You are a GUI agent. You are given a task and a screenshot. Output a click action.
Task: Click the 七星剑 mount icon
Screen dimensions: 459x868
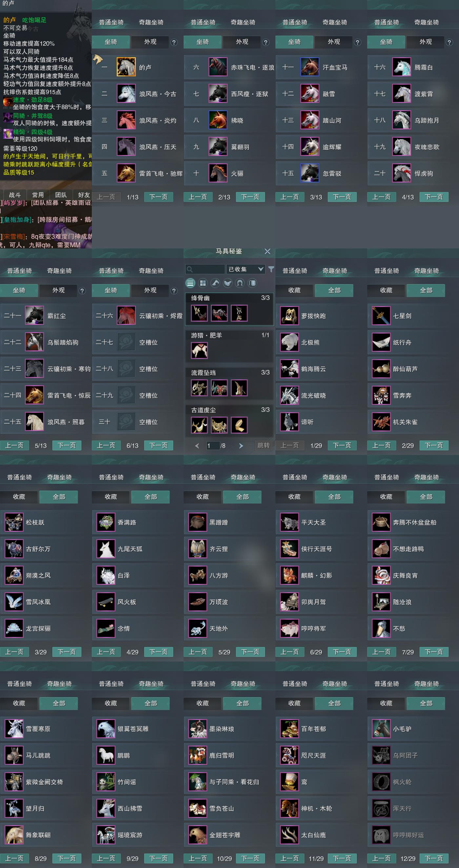[x=381, y=315]
